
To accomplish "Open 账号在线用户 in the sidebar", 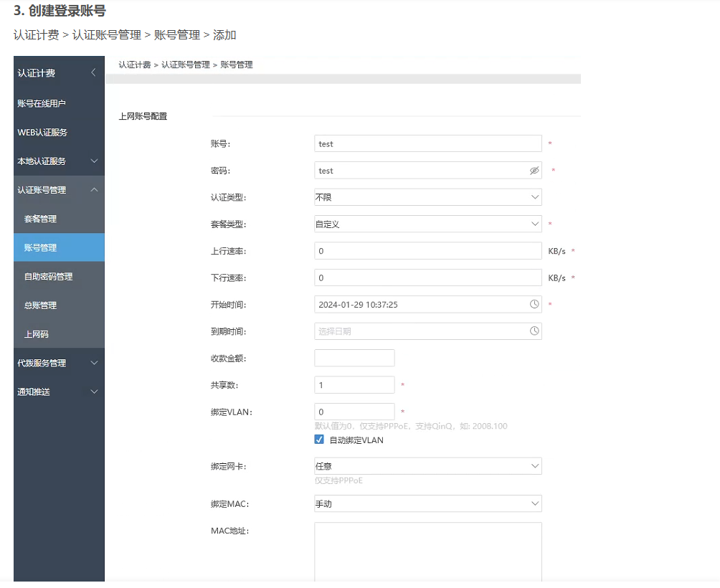I will click(x=60, y=103).
